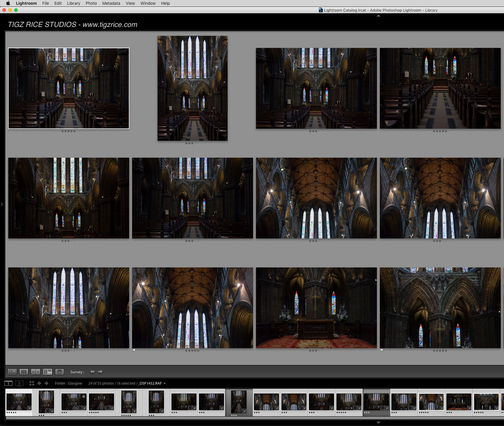Image resolution: width=504 pixels, height=426 pixels.
Task: Open the Library menu
Action: click(x=74, y=3)
